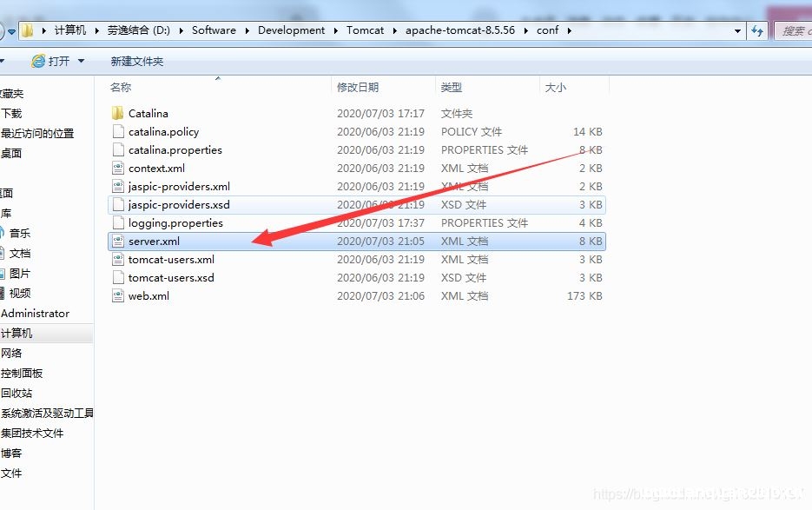Select the context.xml file icon
This screenshot has width=812, height=510.
[118, 168]
